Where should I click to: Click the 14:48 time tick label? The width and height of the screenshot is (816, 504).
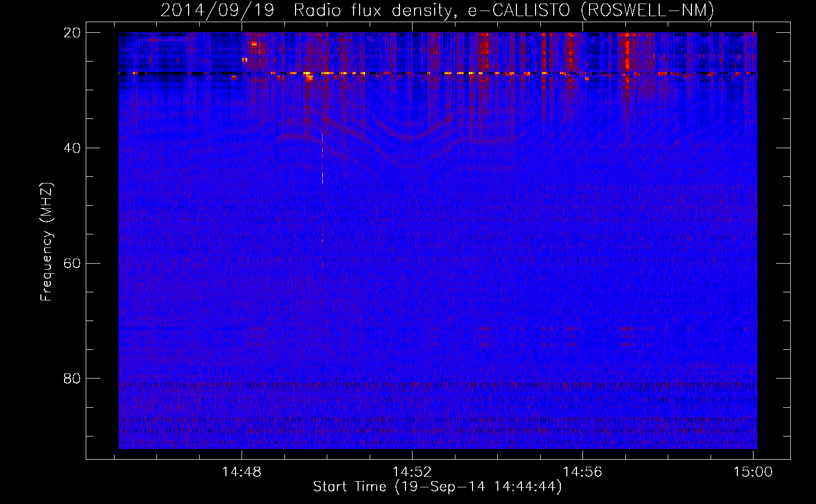pos(242,472)
